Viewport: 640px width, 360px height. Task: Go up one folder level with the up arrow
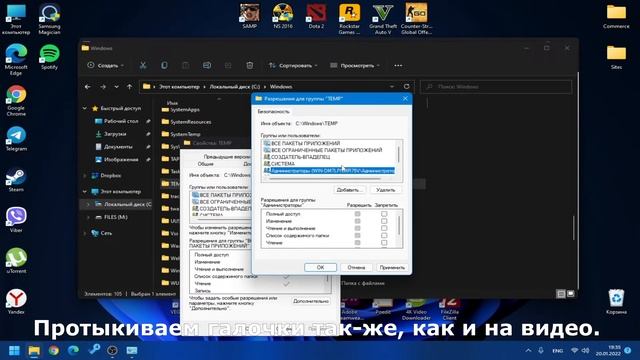coord(129,87)
